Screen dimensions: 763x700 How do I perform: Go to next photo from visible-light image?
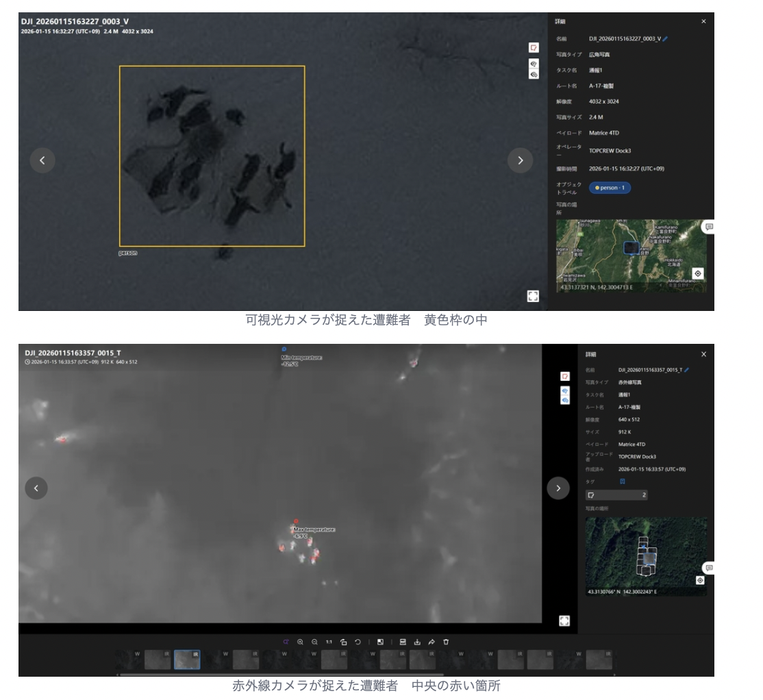coord(520,160)
